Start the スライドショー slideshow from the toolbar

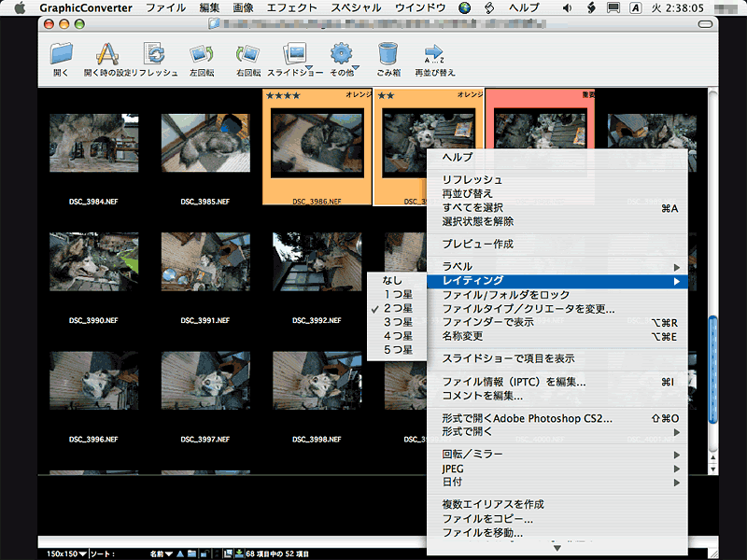pos(295,56)
